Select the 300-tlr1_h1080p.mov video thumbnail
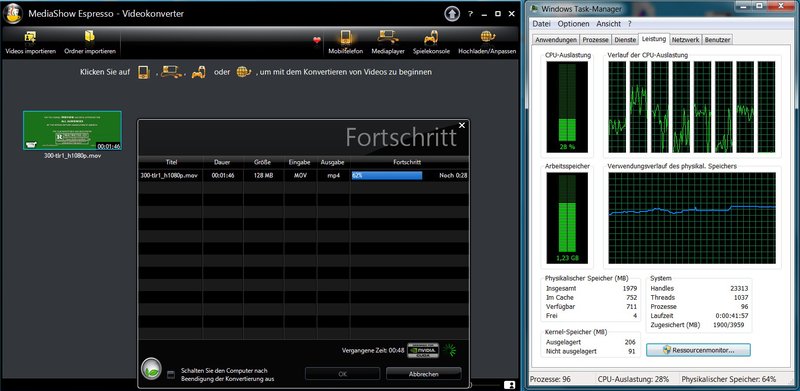Viewport: 800px width, 391px height. click(x=72, y=131)
